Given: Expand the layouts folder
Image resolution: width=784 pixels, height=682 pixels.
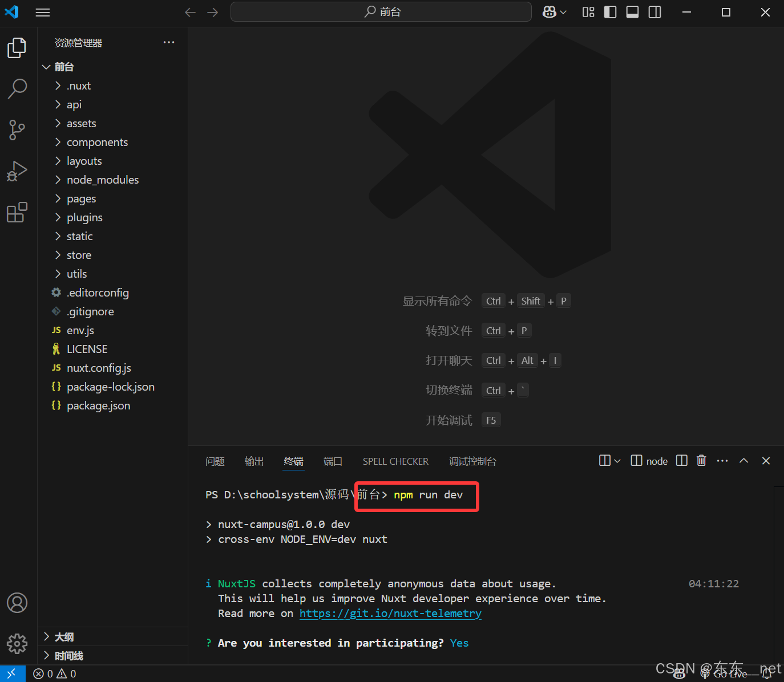Looking at the screenshot, I should click(113, 161).
